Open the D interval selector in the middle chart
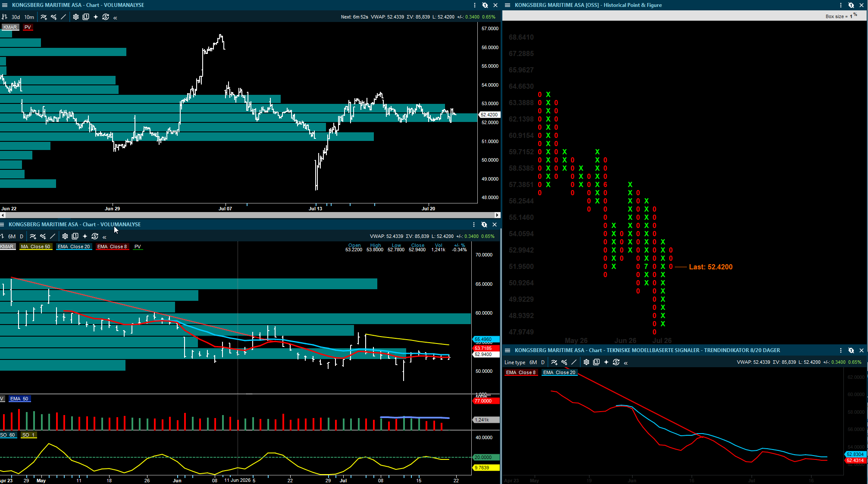868x484 pixels. click(22, 236)
